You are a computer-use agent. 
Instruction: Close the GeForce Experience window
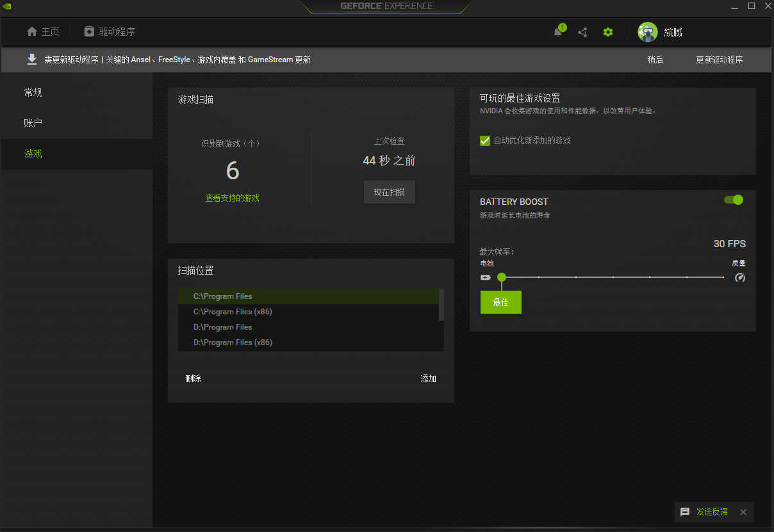coord(768,6)
